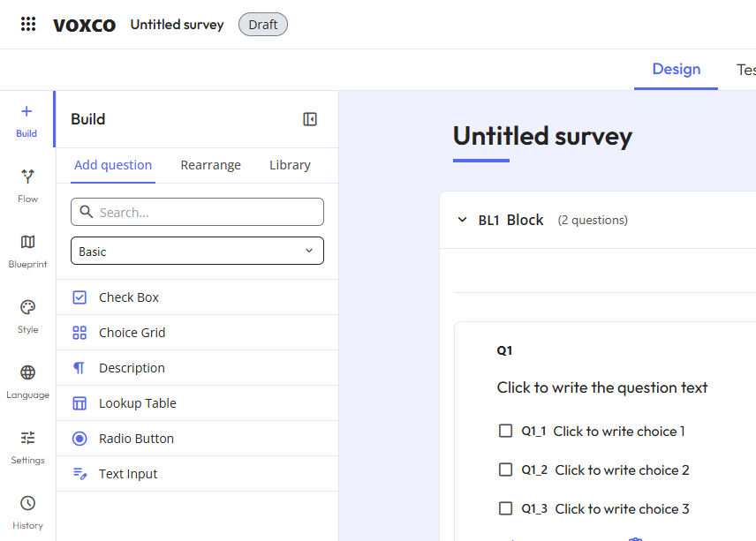756x541 pixels.
Task: Edit the text of choice 2
Action: (x=622, y=470)
